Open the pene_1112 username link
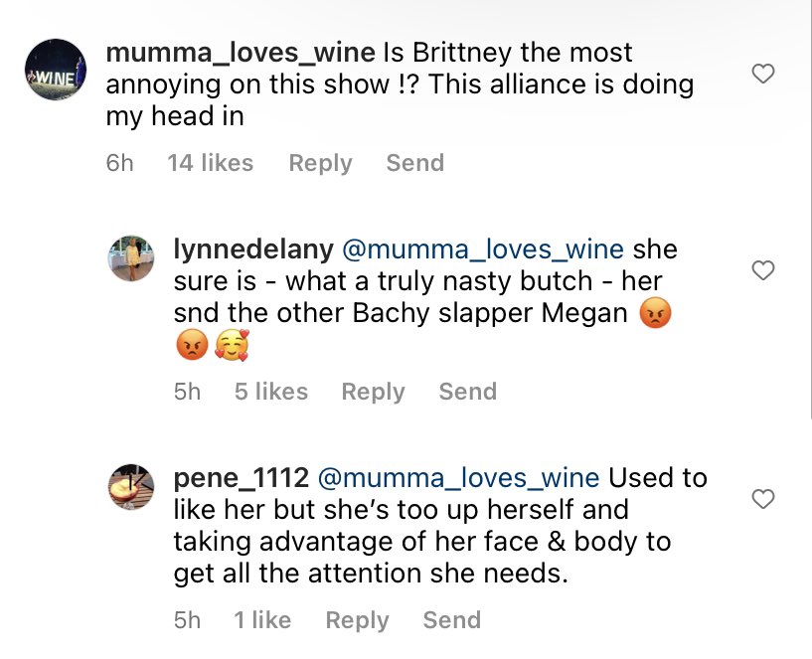 point(242,478)
